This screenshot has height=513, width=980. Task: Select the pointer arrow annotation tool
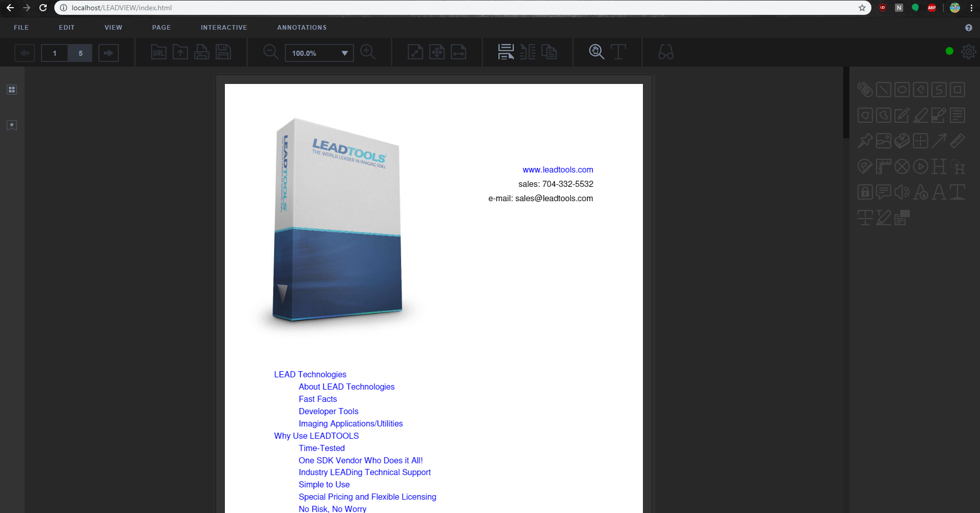pos(939,141)
